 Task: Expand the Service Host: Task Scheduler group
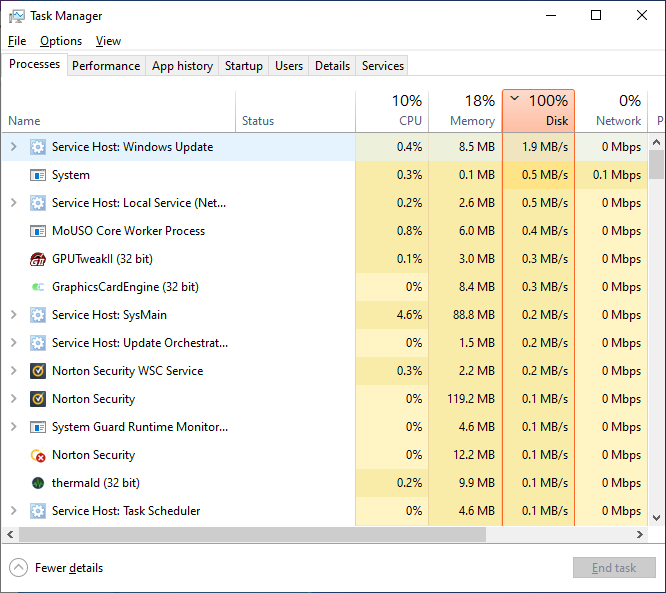click(x=14, y=511)
